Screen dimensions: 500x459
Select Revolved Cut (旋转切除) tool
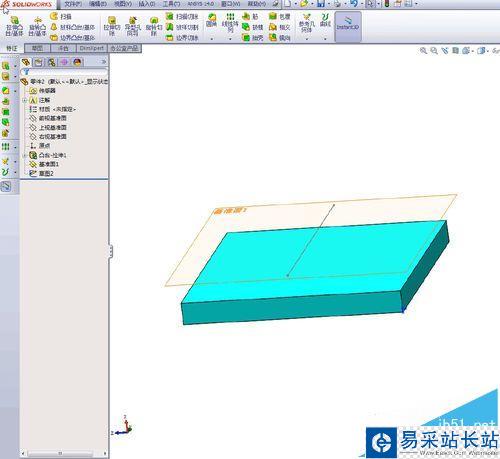point(153,26)
